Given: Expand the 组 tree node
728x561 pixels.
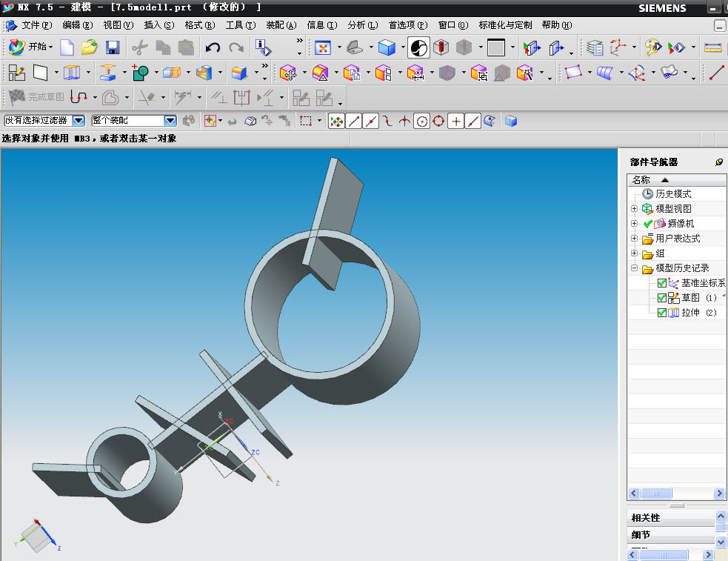Looking at the screenshot, I should pos(634,253).
